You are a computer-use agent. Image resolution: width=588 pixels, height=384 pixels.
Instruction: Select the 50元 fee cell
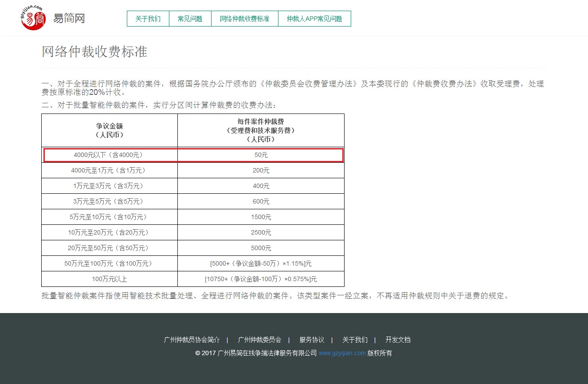pyautogui.click(x=261, y=155)
